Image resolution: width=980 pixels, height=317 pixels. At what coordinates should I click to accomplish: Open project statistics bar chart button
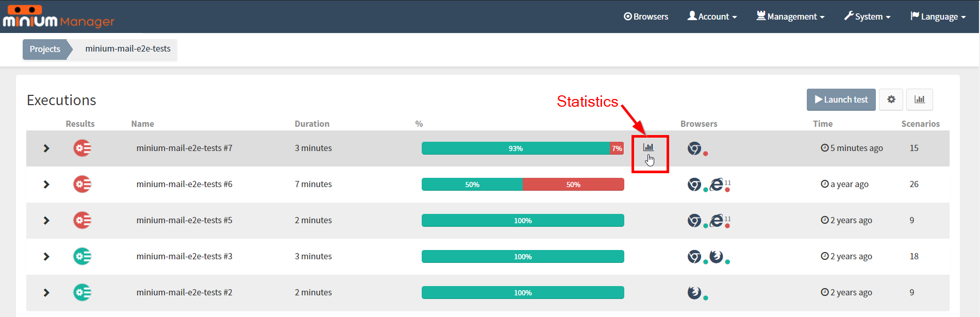coord(919,99)
